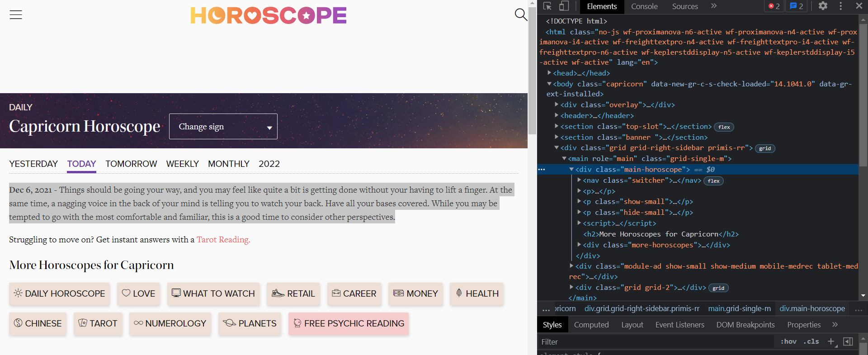Click FREE PSYCHIC READING button
The image size is (868, 355).
pyautogui.click(x=349, y=323)
